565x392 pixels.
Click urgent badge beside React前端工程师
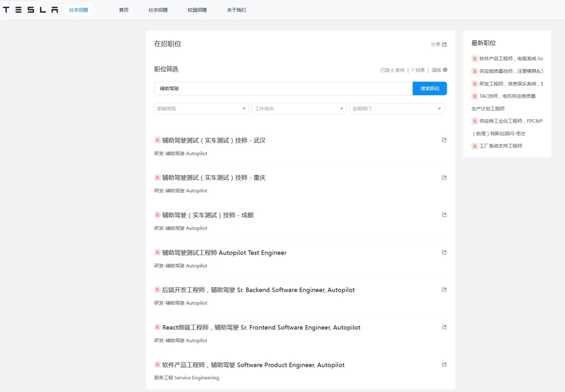point(157,327)
